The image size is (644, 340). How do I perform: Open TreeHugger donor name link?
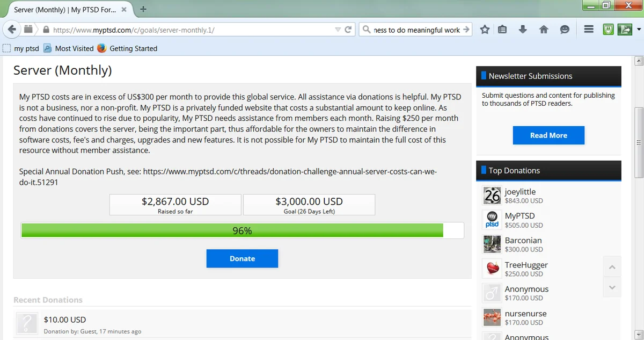coord(526,265)
